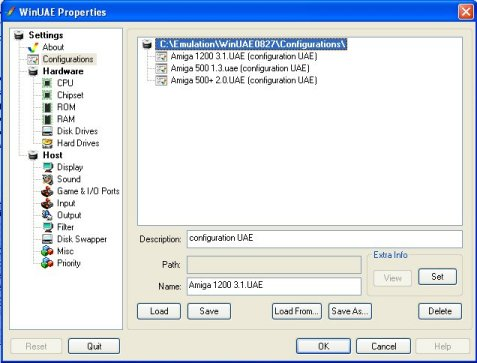Click the Chipset chip icon
The image size is (477, 363).
(x=47, y=95)
